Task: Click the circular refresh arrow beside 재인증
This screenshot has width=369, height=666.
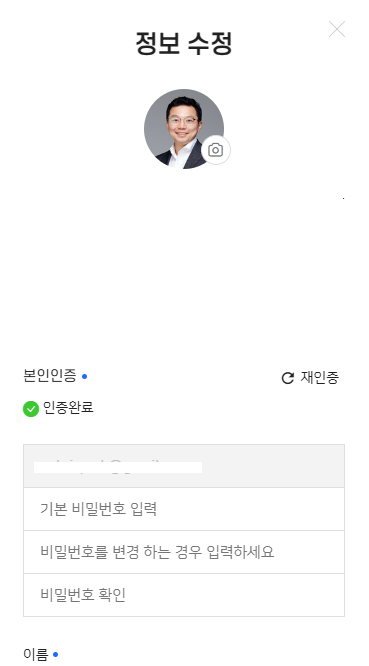Action: 288,378
